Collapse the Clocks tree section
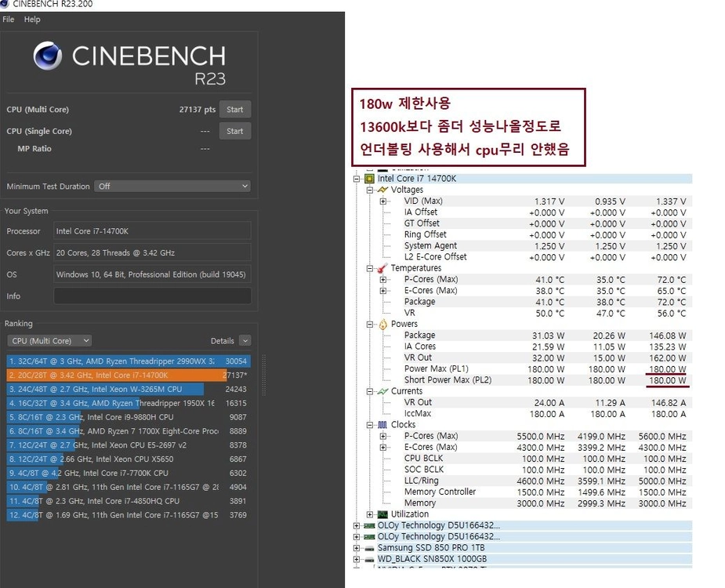Screen dimensions: 725x588 (369, 425)
